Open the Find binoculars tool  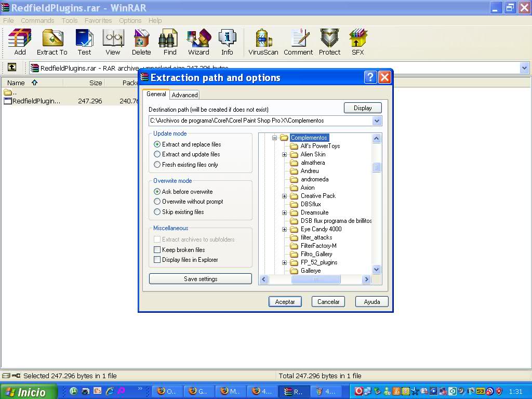[170, 42]
